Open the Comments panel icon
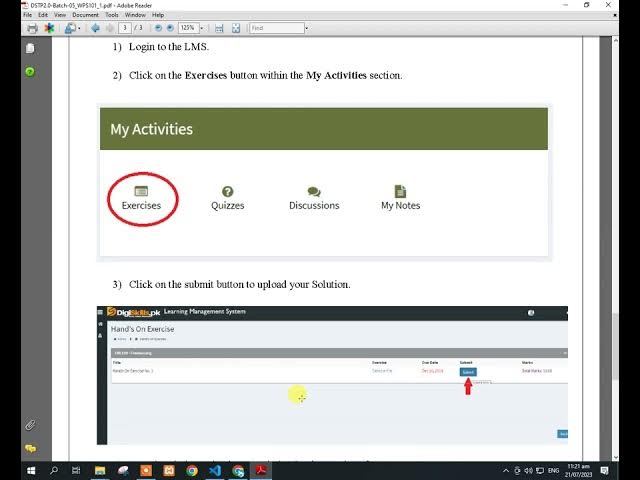The image size is (640, 480). 31,449
